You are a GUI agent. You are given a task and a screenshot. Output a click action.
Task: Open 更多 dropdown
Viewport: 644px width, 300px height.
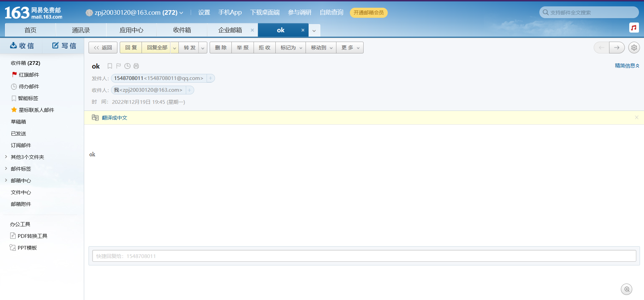[x=350, y=48]
